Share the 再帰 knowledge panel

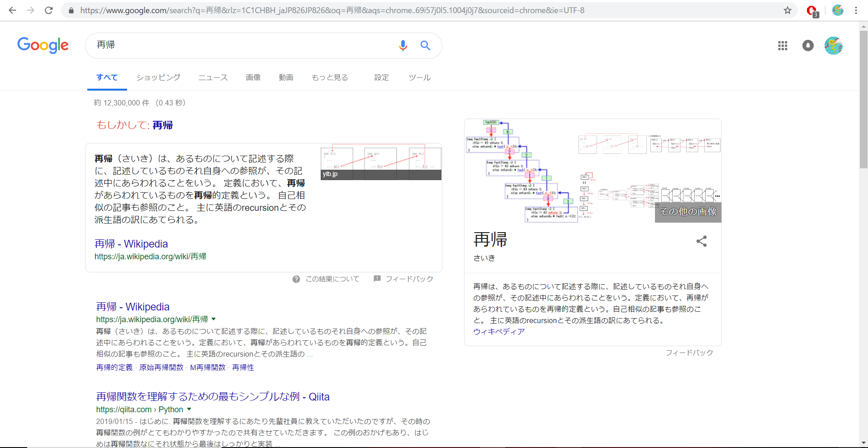702,241
